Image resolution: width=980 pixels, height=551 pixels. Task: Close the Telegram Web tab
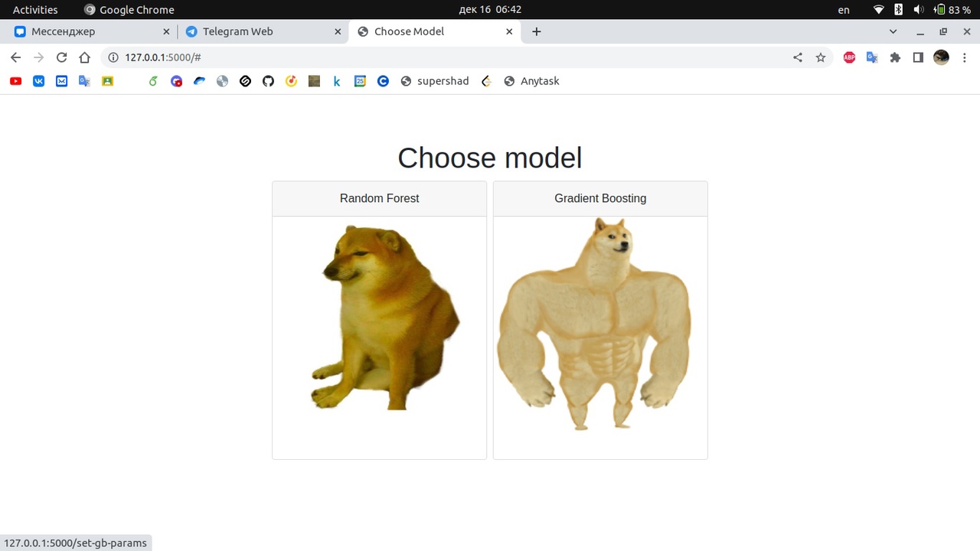(x=338, y=31)
